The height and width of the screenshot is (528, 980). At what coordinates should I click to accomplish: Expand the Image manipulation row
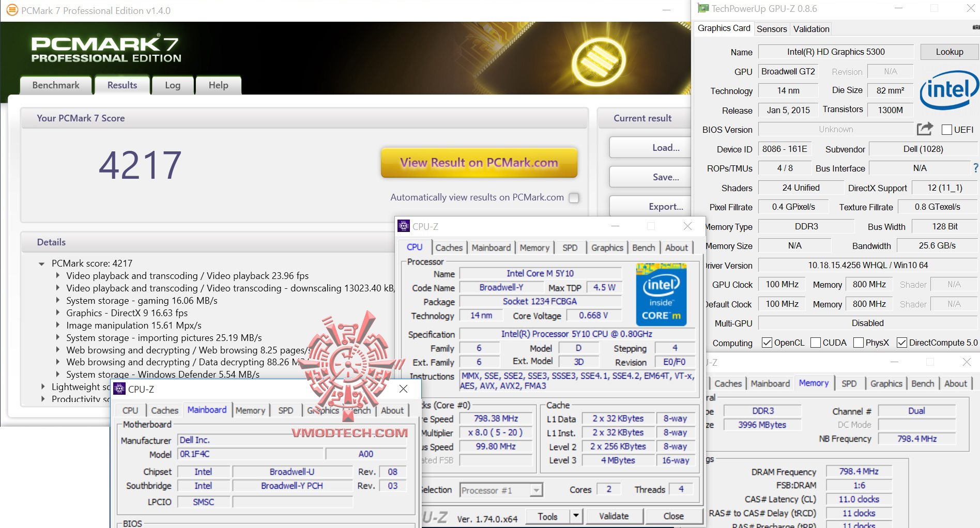pyautogui.click(x=57, y=325)
